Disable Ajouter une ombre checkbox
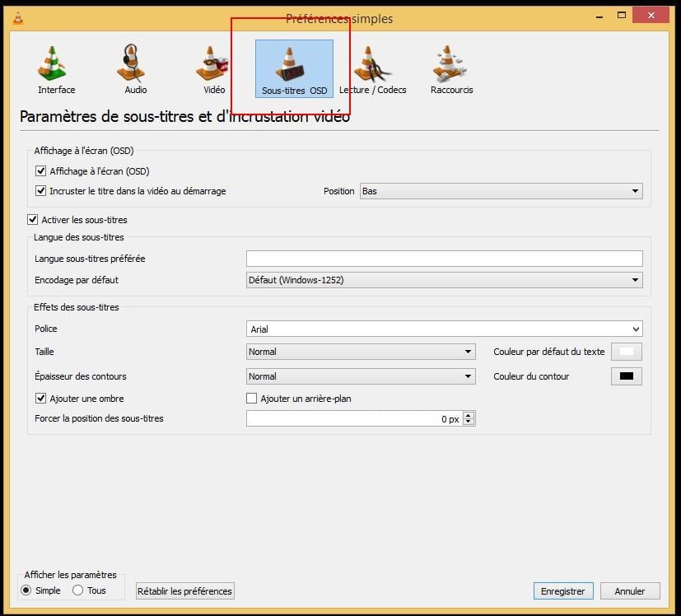The height and width of the screenshot is (616, 681). click(x=40, y=398)
